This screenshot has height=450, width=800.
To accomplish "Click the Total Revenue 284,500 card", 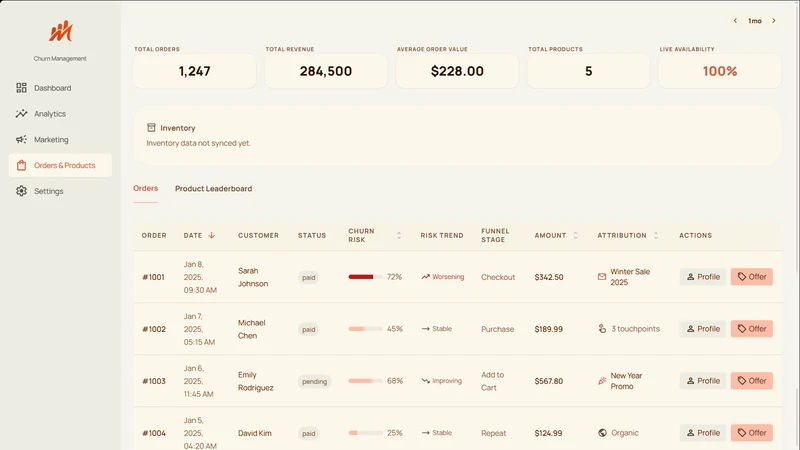I will tap(326, 71).
